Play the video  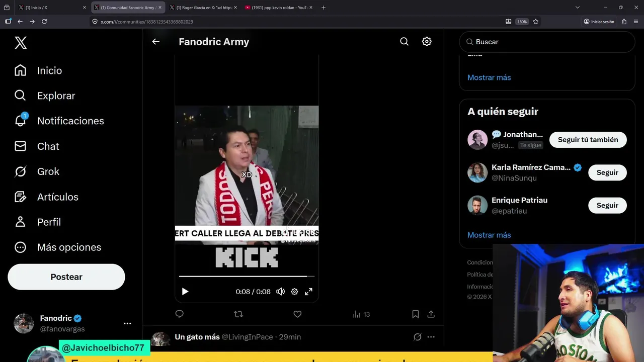click(x=185, y=292)
